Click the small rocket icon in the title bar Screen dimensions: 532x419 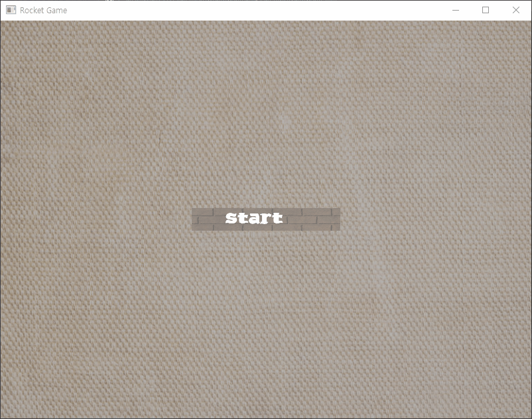[x=11, y=10]
